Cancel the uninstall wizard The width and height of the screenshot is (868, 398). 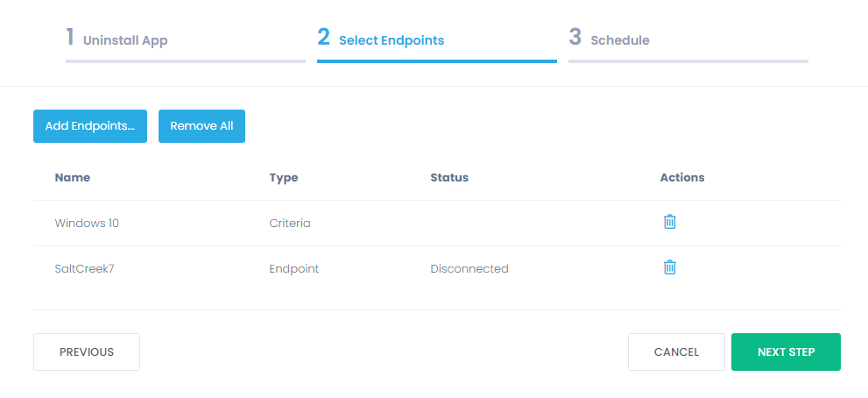(676, 352)
